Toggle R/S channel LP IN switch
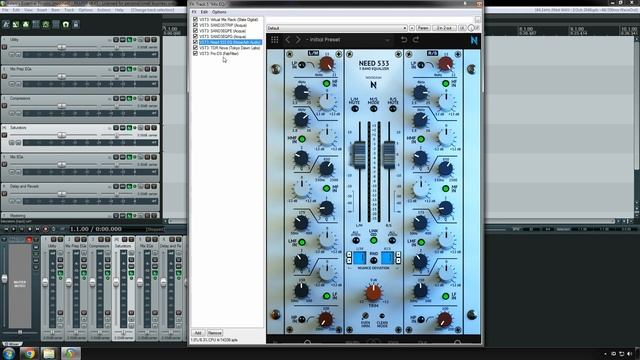The image size is (640, 360). pyautogui.click(x=421, y=64)
